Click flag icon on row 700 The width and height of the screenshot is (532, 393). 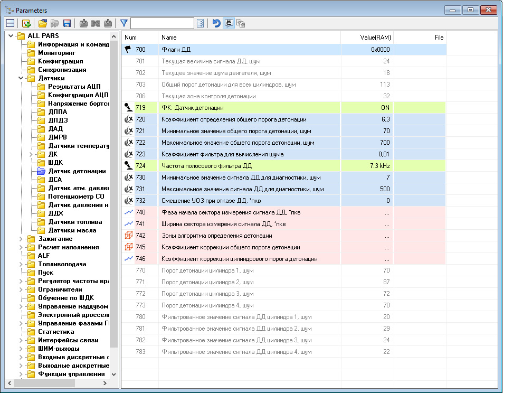[128, 49]
